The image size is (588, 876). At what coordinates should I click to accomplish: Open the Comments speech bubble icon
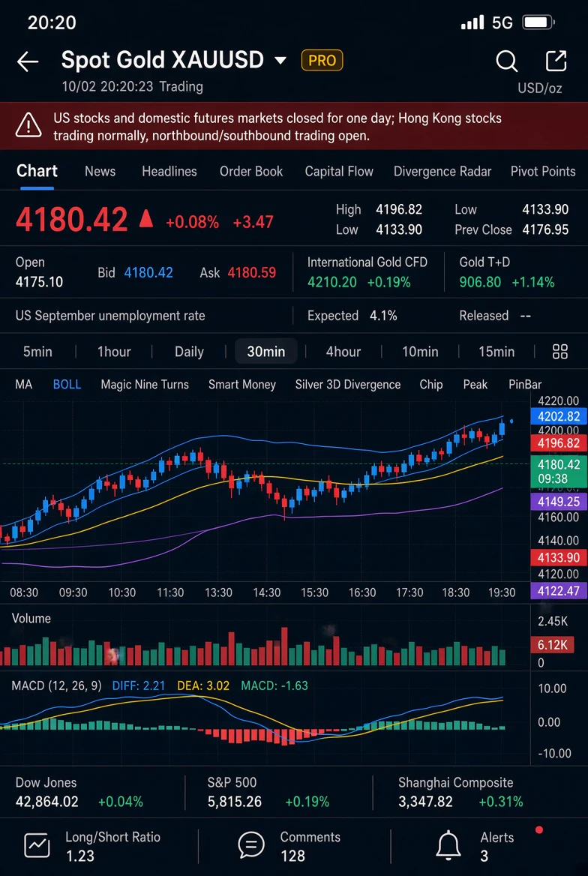[251, 845]
